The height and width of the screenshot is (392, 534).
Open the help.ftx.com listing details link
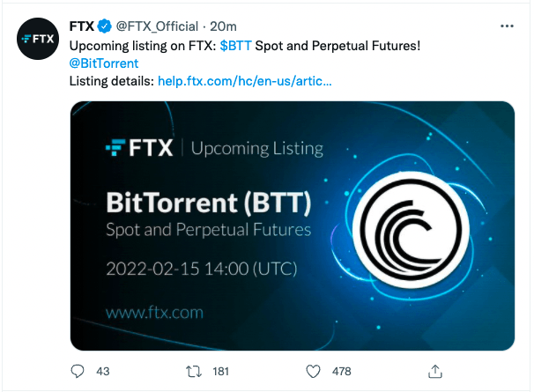coord(246,81)
